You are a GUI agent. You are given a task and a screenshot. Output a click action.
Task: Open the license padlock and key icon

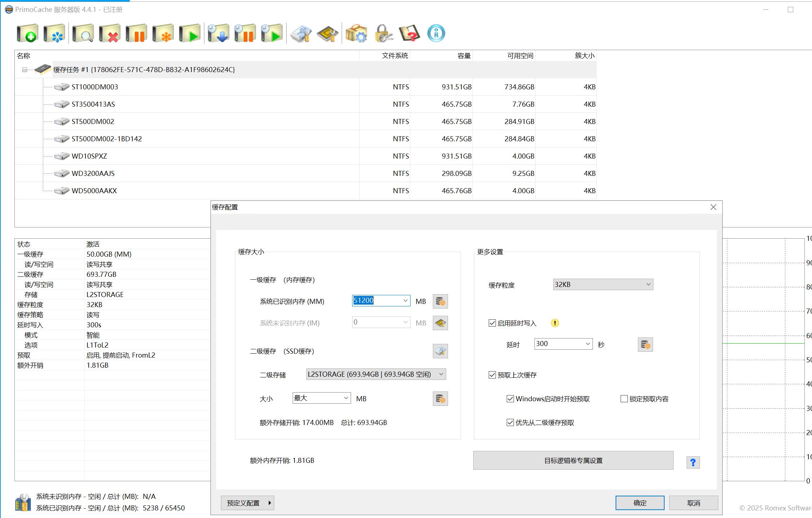click(x=383, y=34)
